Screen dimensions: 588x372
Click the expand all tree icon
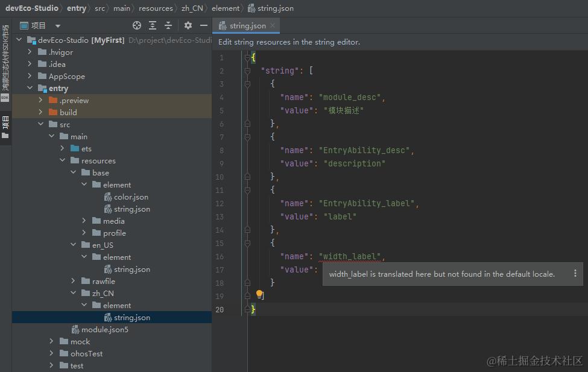(153, 25)
